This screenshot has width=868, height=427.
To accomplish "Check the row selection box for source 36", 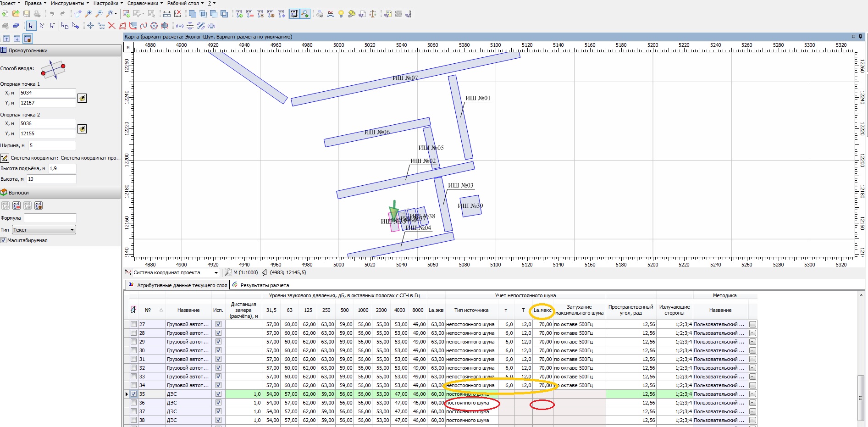I will 133,403.
